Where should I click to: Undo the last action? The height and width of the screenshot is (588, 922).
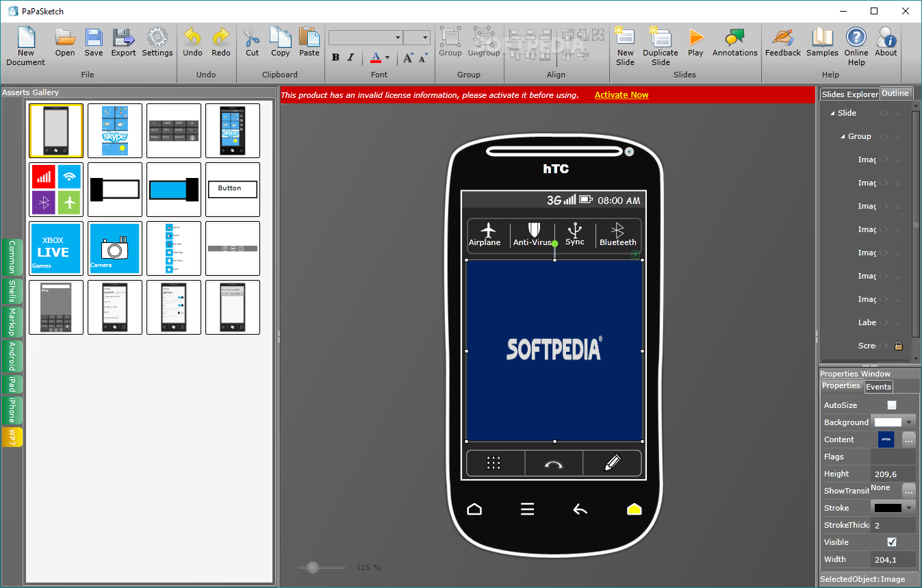point(192,42)
